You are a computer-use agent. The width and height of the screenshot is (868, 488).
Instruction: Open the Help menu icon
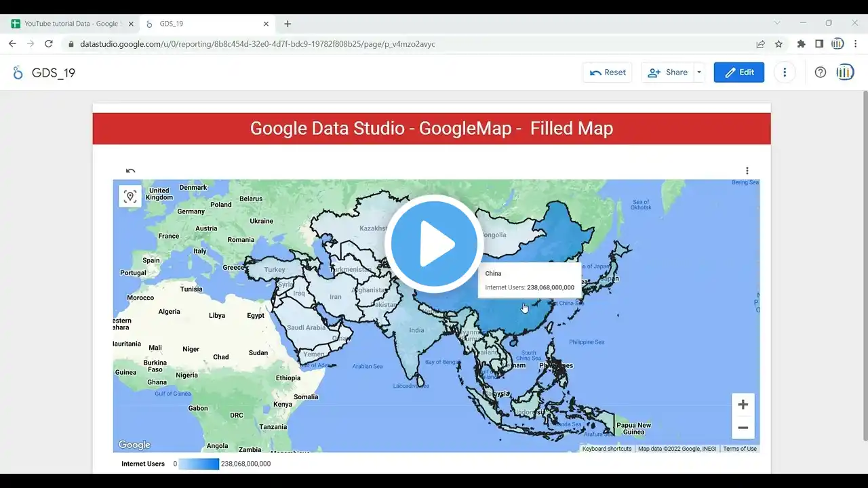pyautogui.click(x=821, y=73)
